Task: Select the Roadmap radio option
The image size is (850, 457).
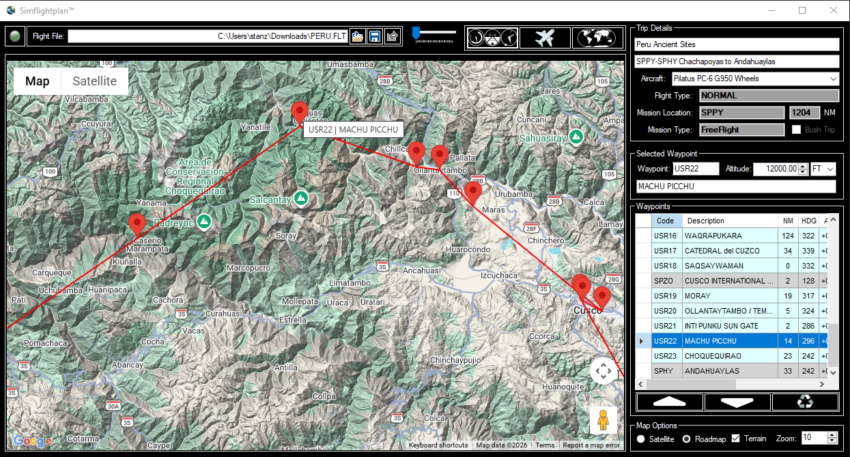Action: tap(686, 439)
